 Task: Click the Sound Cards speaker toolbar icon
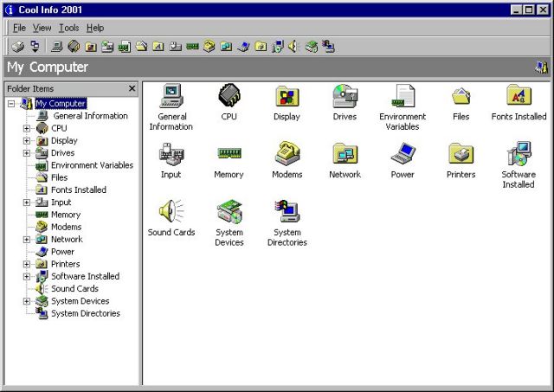pyautogui.click(x=294, y=46)
